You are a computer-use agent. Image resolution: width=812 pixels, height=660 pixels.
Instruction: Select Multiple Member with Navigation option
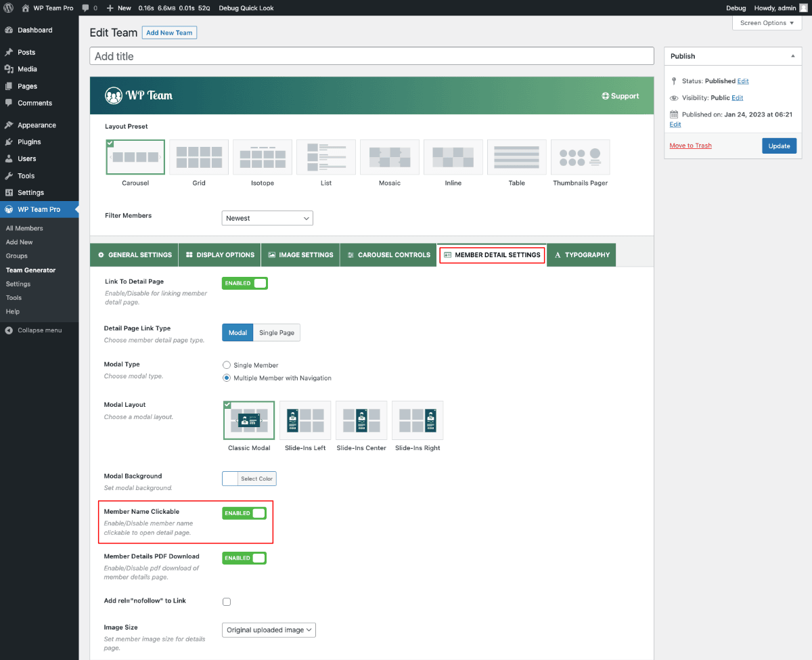coord(227,378)
